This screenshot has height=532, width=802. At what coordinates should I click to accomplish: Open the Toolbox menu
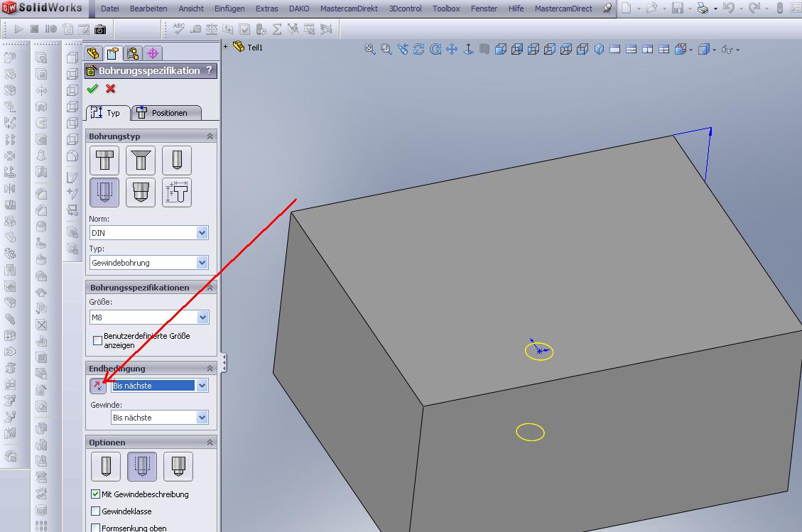[446, 9]
